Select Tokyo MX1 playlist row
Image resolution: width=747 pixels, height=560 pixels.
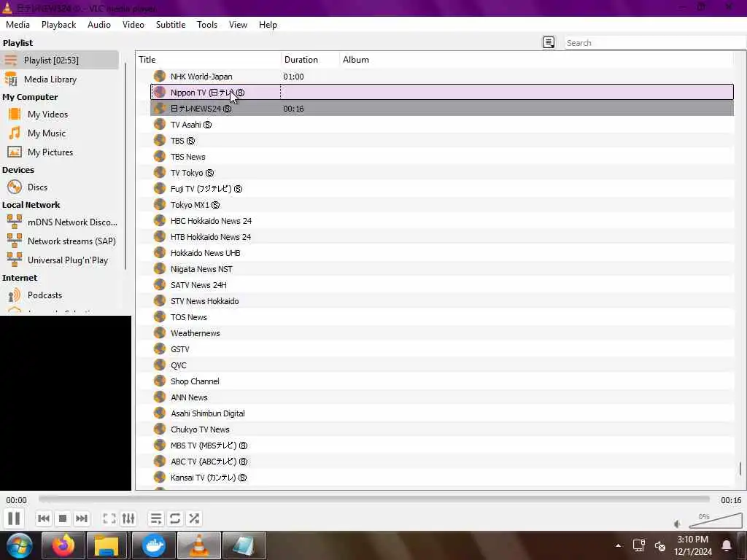click(441, 205)
